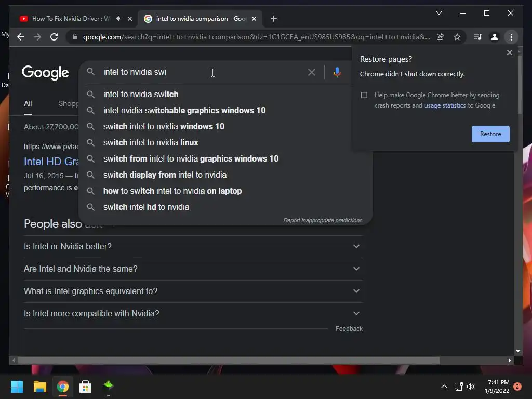Dismiss the Restore pages popup
This screenshot has width=532, height=399.
pyautogui.click(x=510, y=52)
